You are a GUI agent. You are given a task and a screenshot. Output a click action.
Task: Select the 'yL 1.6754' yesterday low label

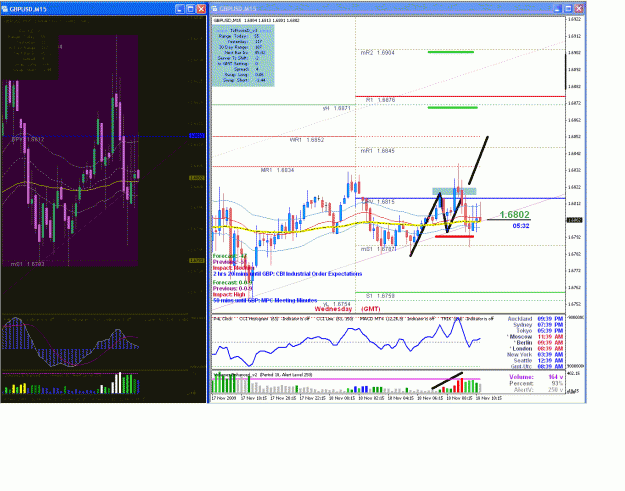336,304
